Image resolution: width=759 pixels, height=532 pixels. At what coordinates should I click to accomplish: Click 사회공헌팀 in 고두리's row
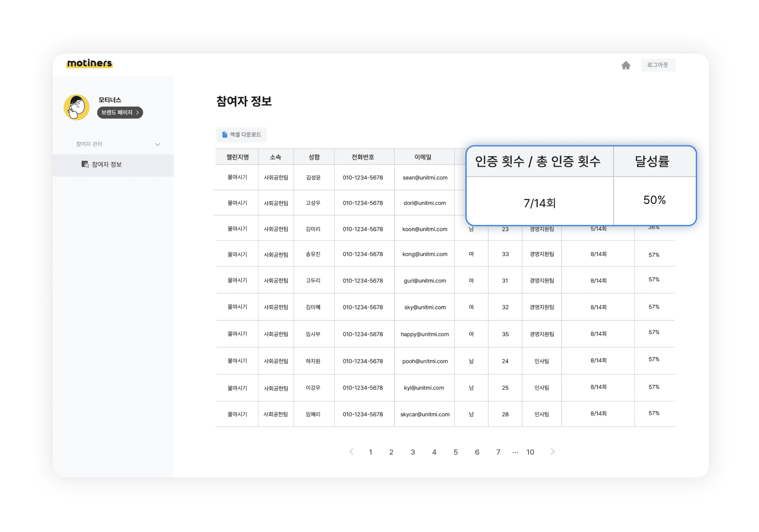coord(276,280)
